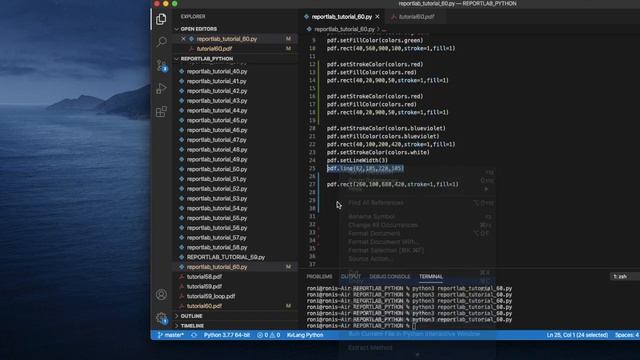Select Python 3.7.7 64-bit interpreter in status bar
Viewport: 640px width, 360px height.
[227, 335]
